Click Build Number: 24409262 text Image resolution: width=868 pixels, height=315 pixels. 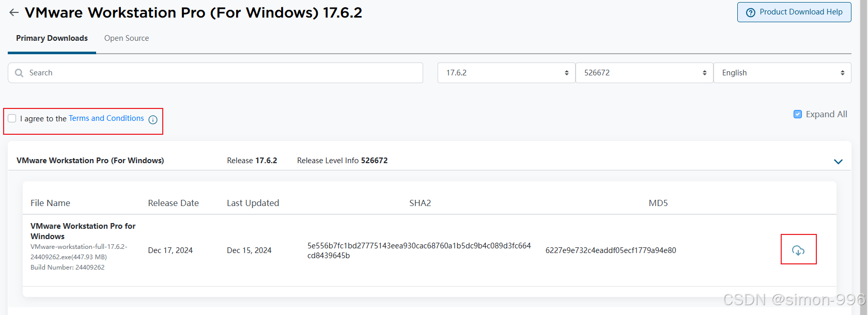pyautogui.click(x=67, y=267)
